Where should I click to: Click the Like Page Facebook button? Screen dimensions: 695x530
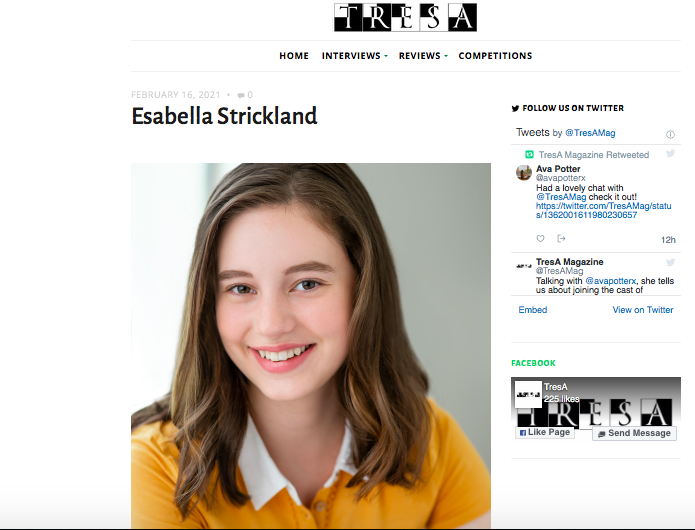tap(545, 433)
